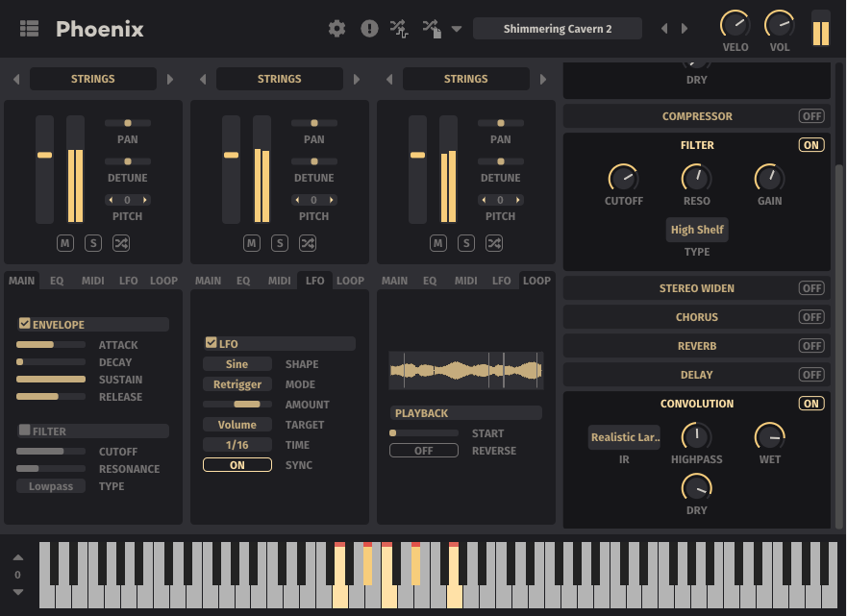
Task: Mute the first STRINGS layer with the M icon
Action: click(64, 243)
